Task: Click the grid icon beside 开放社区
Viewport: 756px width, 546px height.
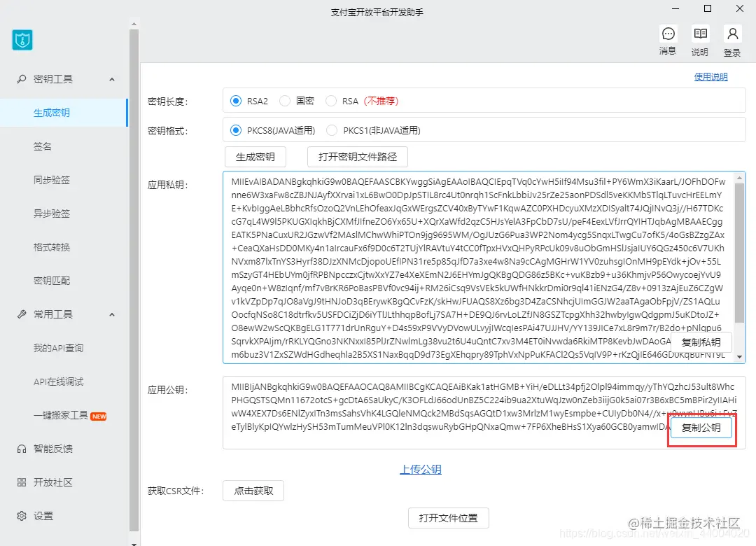Action: pyautogui.click(x=22, y=482)
